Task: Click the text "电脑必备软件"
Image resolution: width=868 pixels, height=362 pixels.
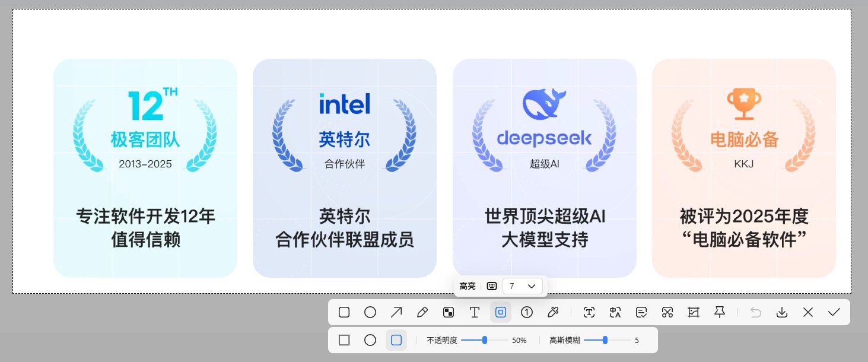Action: click(x=744, y=240)
